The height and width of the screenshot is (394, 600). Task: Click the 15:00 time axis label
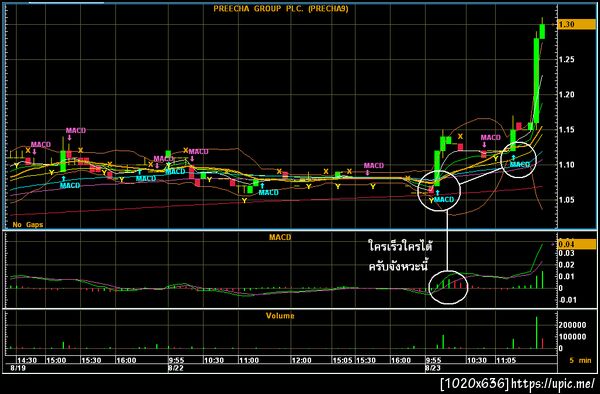click(x=56, y=360)
